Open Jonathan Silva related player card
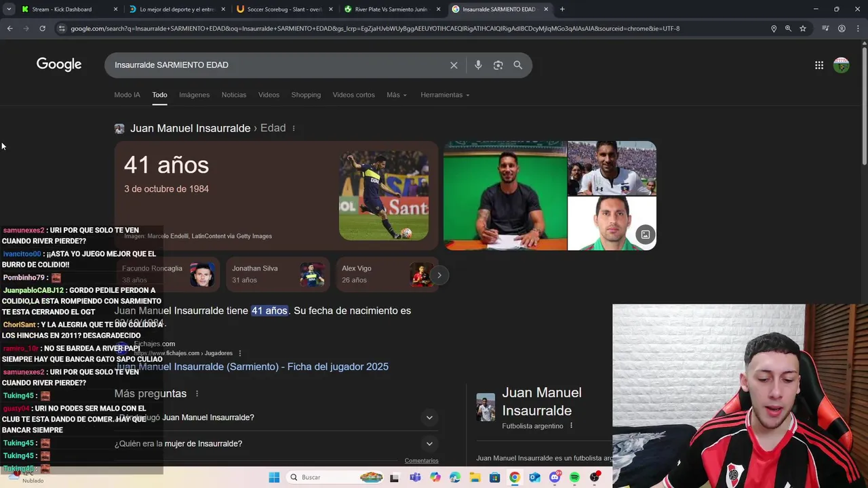 click(x=278, y=274)
